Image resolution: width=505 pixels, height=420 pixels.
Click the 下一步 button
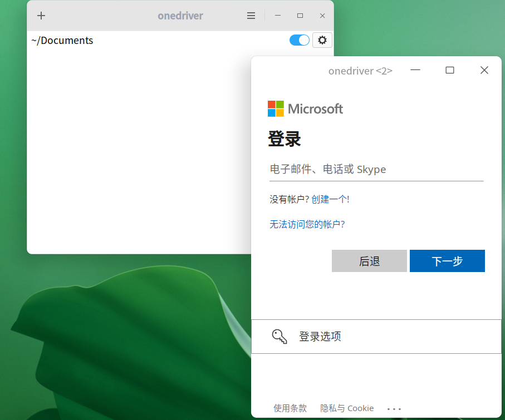click(447, 261)
